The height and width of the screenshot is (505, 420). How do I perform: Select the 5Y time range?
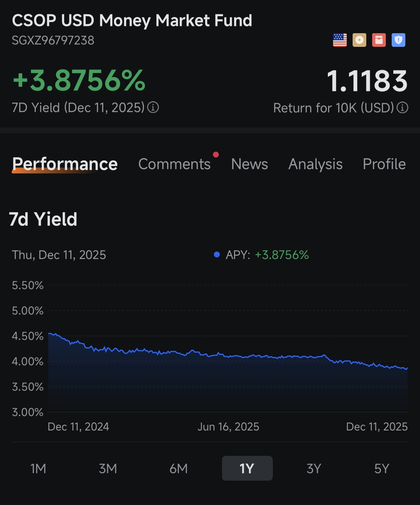point(382,469)
